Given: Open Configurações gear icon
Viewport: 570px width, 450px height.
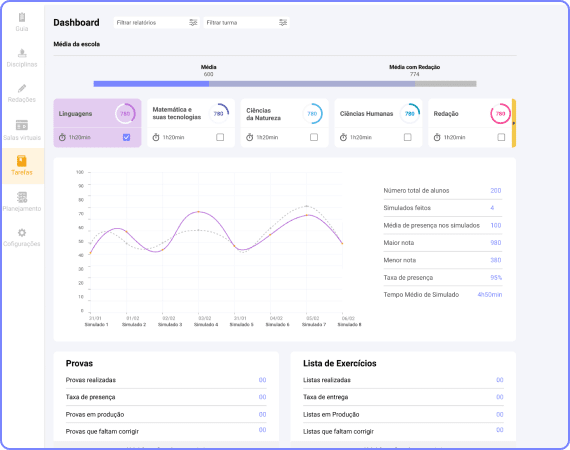Looking at the screenshot, I should (x=22, y=233).
